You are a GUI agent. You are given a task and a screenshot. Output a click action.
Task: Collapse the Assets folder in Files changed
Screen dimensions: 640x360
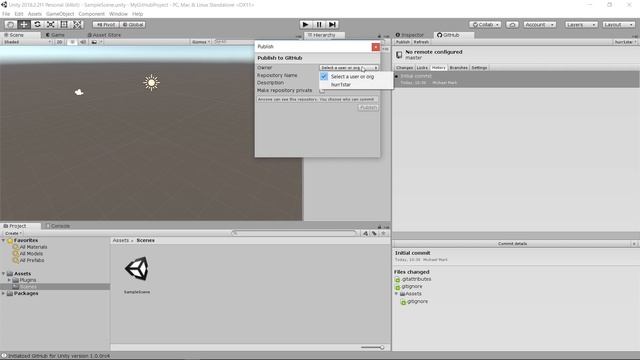pos(396,294)
